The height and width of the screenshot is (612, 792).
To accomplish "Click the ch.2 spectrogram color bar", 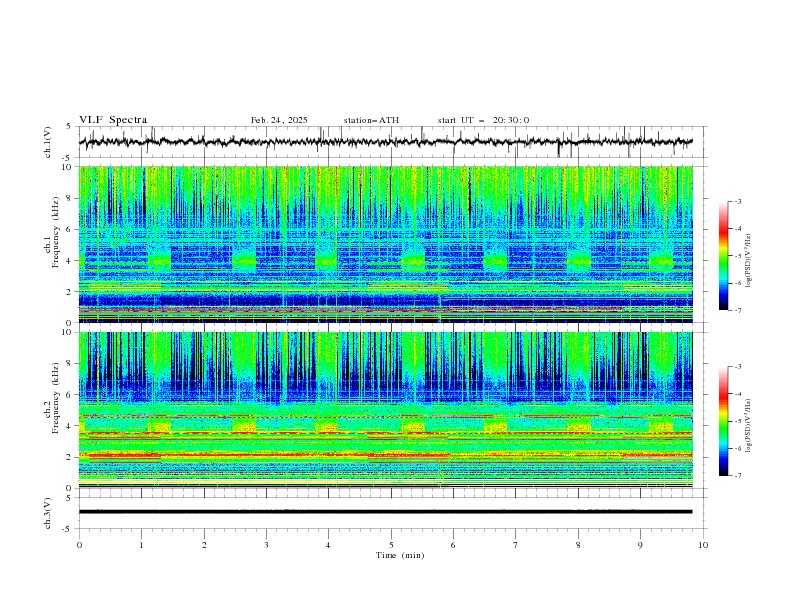I will click(723, 421).
